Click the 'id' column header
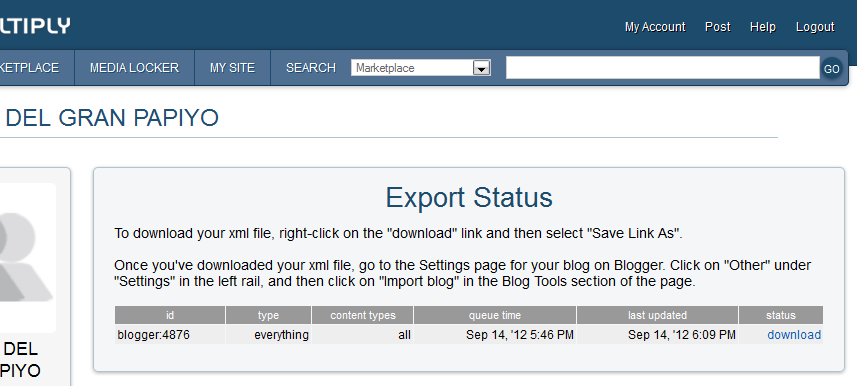Screen dimensions: 857x386 point(170,315)
